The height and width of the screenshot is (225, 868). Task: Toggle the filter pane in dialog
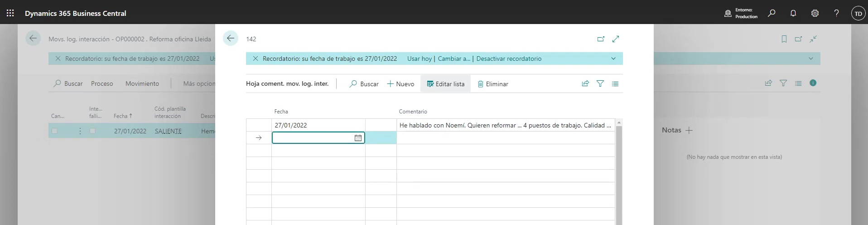point(600,83)
